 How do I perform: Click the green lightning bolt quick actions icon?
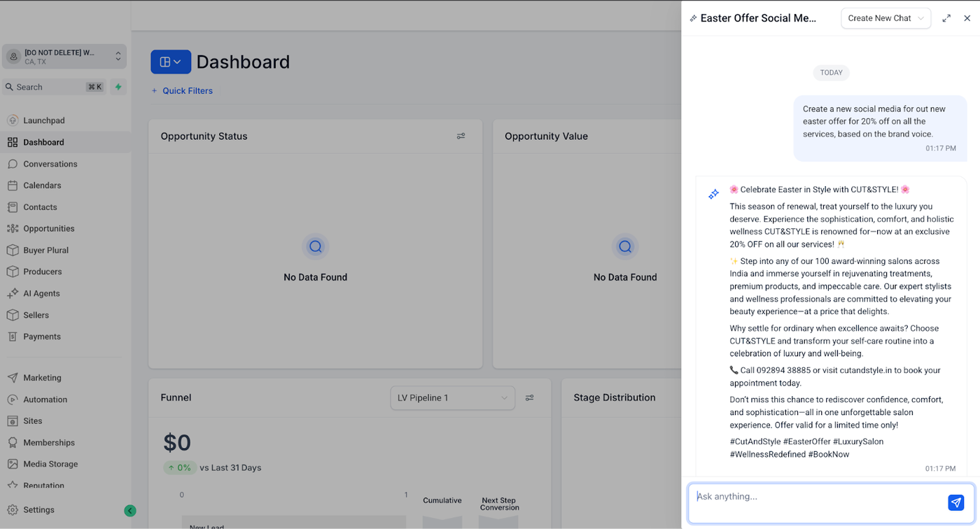(x=118, y=87)
